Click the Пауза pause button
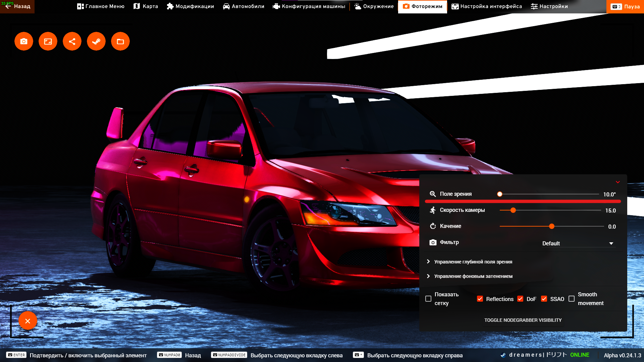 click(x=625, y=6)
